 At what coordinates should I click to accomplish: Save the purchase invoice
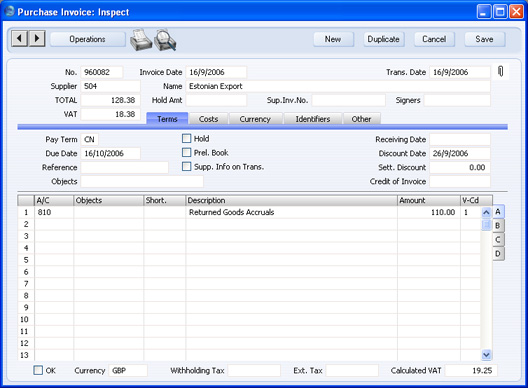click(485, 39)
